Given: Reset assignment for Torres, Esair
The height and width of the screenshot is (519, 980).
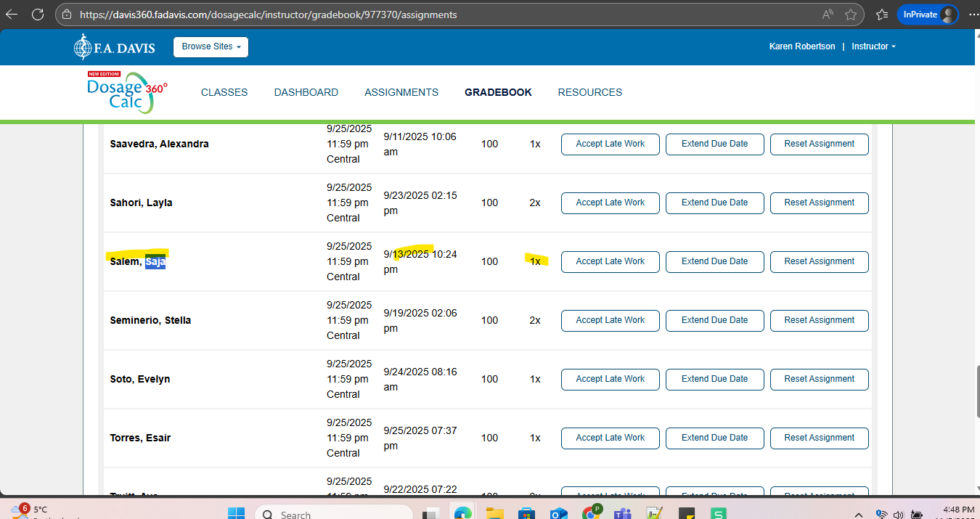Looking at the screenshot, I should click(819, 438).
